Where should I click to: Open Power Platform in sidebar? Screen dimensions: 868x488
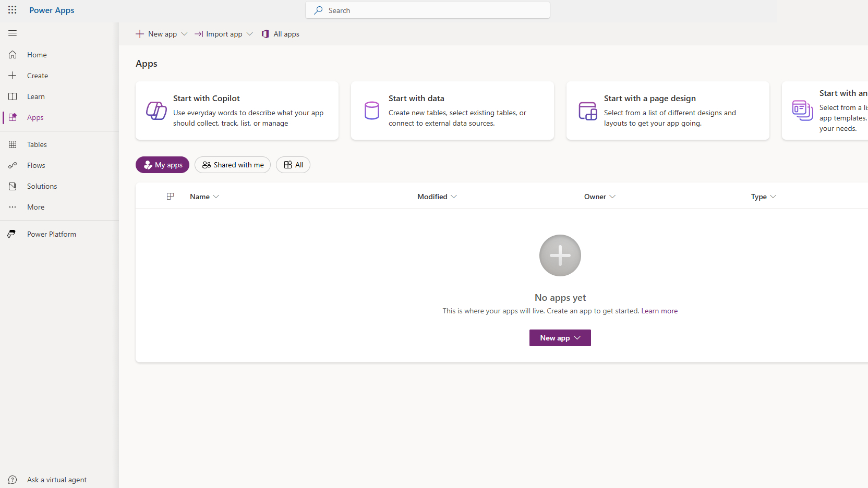(59, 234)
